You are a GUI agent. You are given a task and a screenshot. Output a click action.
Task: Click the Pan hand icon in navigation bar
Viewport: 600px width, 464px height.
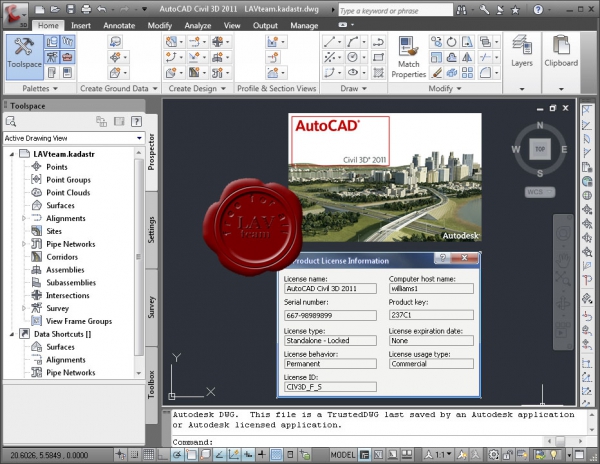pos(563,260)
